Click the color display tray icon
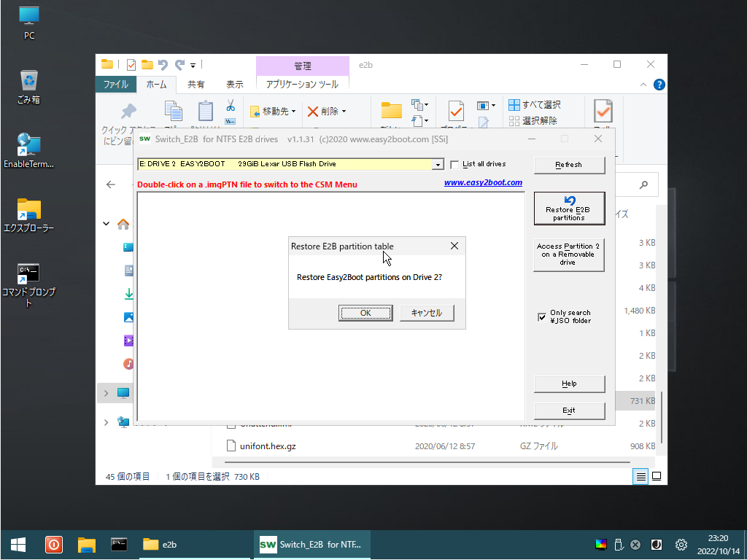Viewport: 747px width, 560px height. (x=601, y=544)
